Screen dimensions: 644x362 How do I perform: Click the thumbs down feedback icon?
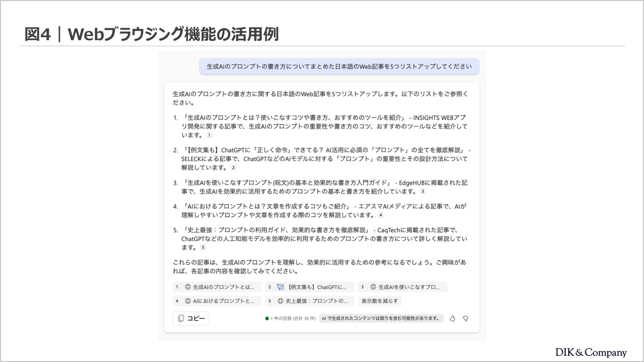click(x=465, y=318)
